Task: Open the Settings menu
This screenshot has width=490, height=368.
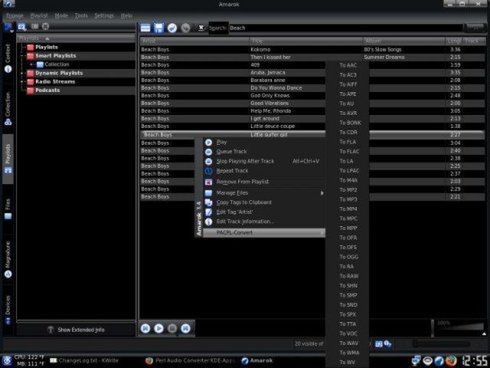Action: point(104,16)
